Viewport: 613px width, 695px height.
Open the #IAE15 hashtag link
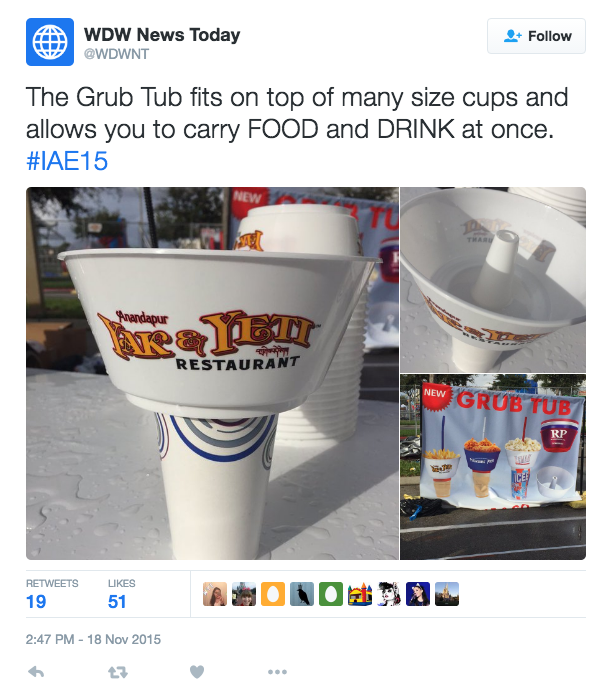(67, 160)
